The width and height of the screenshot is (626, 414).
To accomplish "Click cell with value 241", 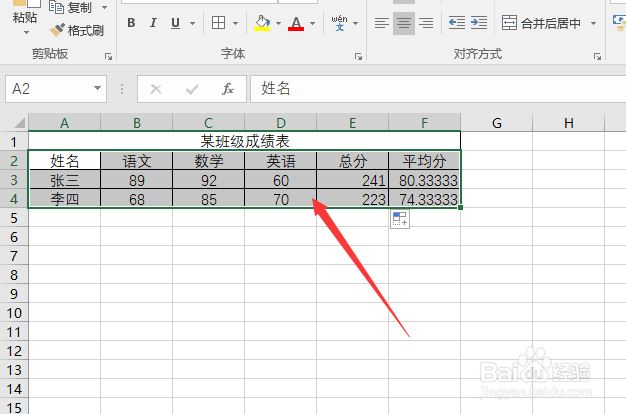I will coord(353,180).
